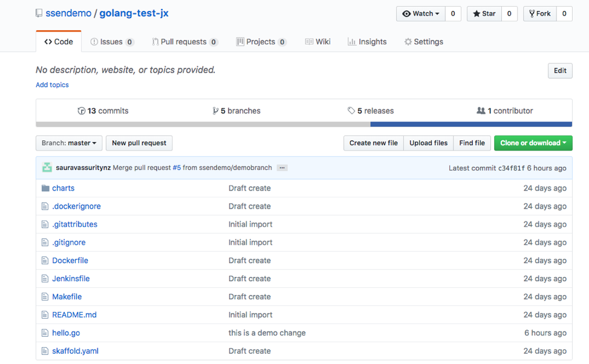Click the gray language bar segment
The image size is (589, 364).
coord(203,125)
